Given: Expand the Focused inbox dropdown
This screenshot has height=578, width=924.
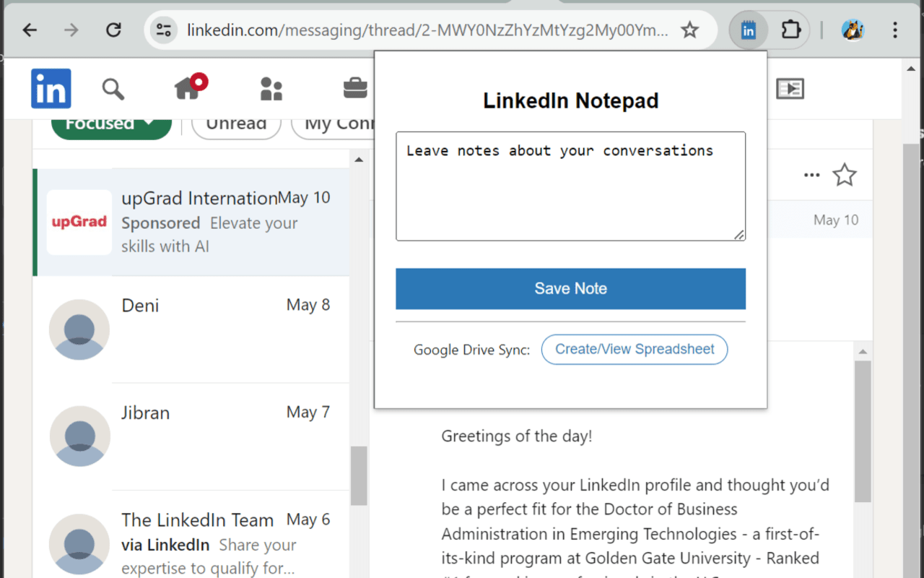Looking at the screenshot, I should click(x=111, y=124).
